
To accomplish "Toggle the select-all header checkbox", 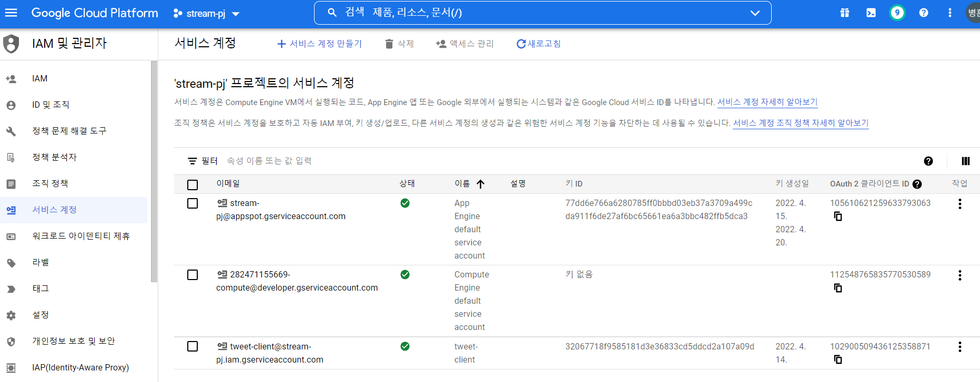I will 193,184.
